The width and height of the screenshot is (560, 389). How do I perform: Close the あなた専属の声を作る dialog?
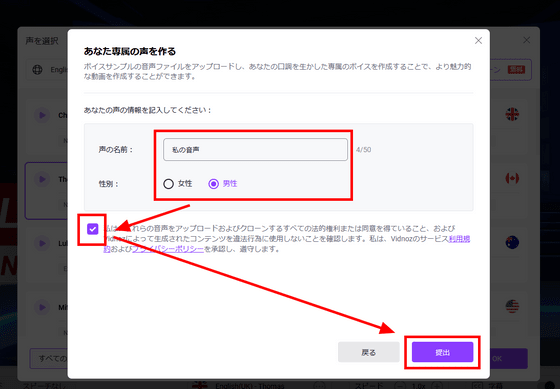click(478, 41)
